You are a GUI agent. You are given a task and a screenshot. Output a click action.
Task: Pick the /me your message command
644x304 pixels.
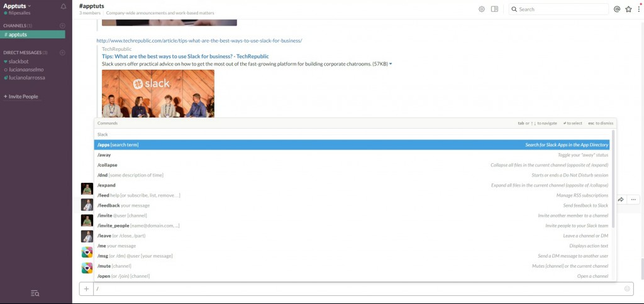[352, 246]
